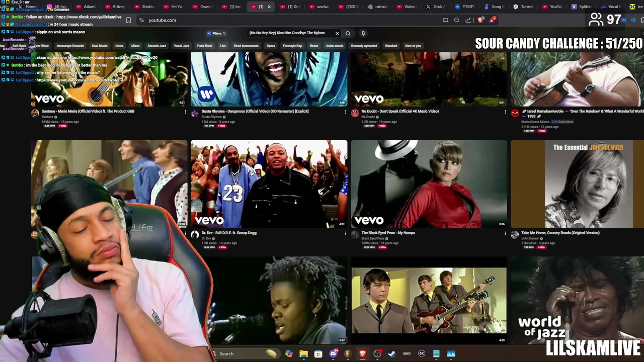This screenshot has width=644, height=362.
Task: Open Santana Maria Maria video title
Action: point(88,111)
